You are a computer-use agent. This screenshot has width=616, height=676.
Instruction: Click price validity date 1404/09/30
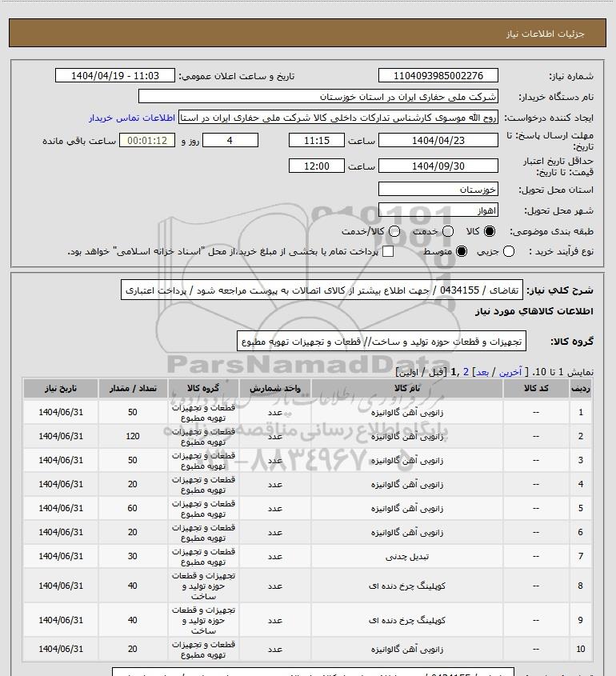coord(438,166)
